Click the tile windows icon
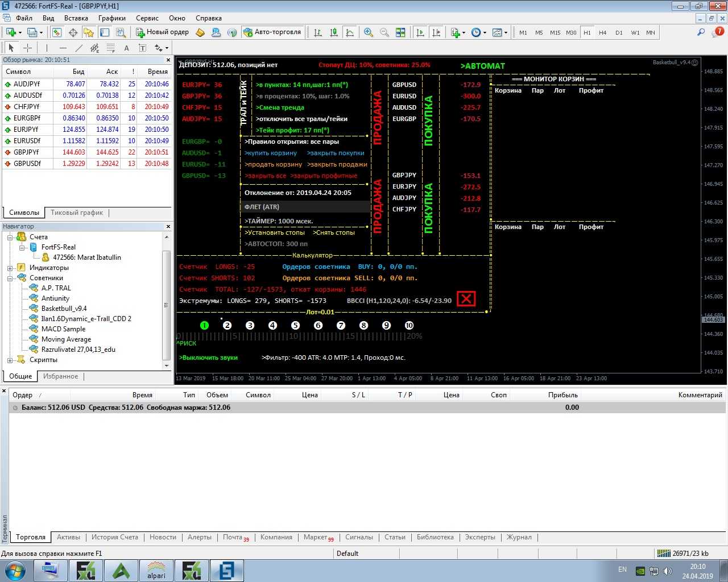Viewport: 728px width, 582px height. (400, 32)
